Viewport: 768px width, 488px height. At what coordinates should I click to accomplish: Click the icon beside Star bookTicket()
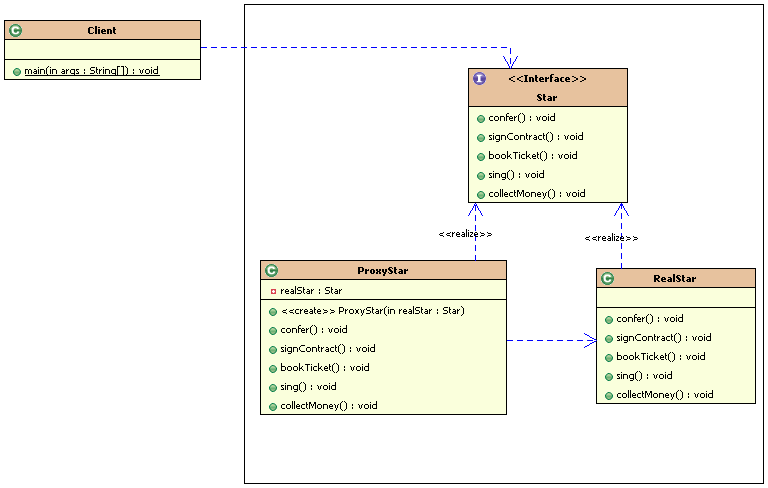pos(481,157)
